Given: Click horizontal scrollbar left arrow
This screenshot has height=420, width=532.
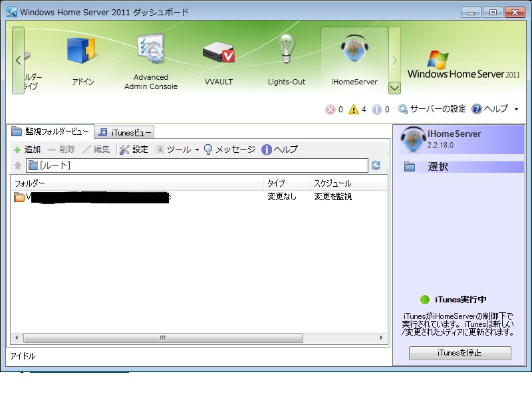Looking at the screenshot, I should point(17,338).
